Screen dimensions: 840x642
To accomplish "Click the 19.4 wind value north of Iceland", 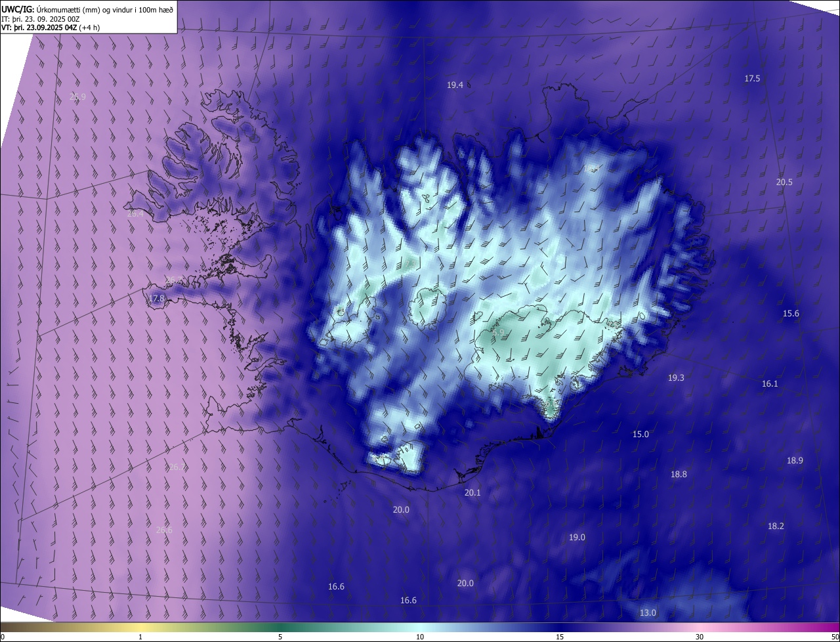I will click(455, 85).
